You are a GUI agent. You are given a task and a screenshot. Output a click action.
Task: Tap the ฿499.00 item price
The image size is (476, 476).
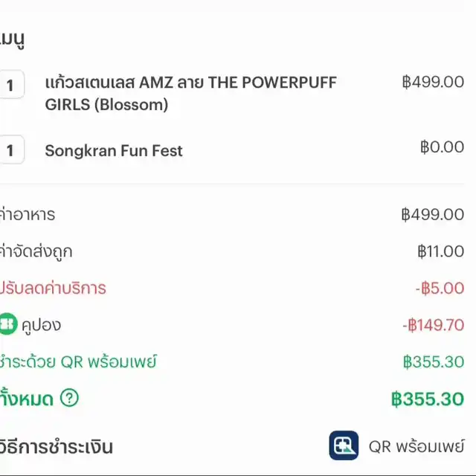(x=433, y=82)
